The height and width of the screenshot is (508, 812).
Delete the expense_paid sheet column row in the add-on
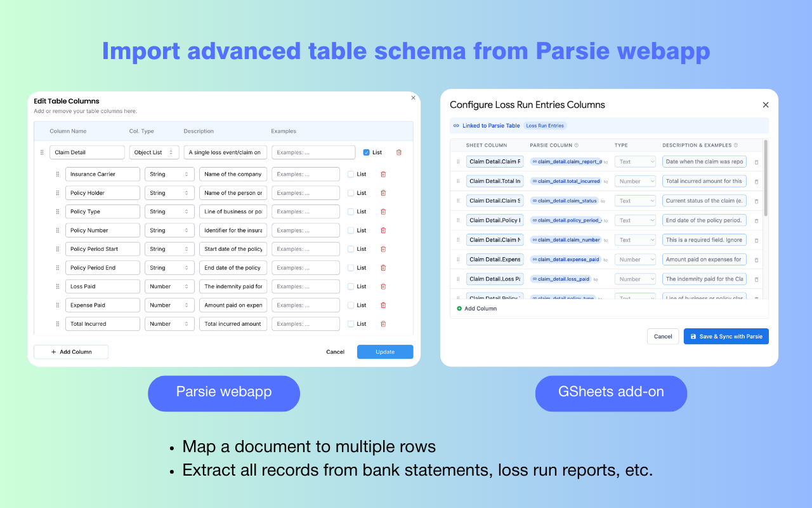756,260
